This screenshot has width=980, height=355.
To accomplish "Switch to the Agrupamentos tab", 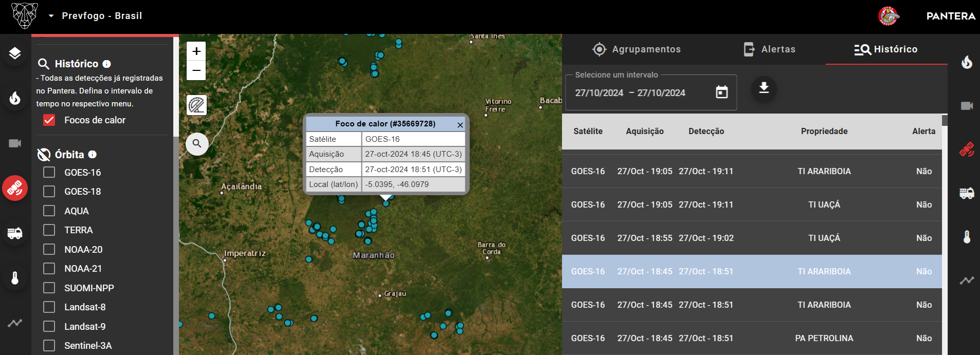I will pos(637,49).
